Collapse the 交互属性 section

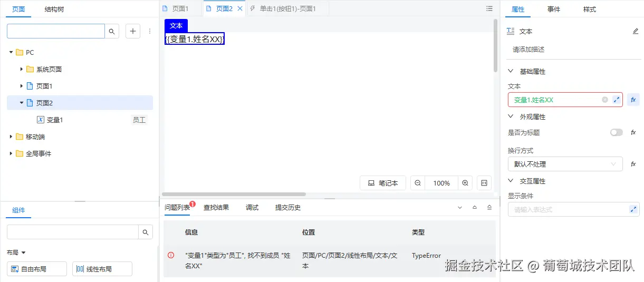pos(511,181)
